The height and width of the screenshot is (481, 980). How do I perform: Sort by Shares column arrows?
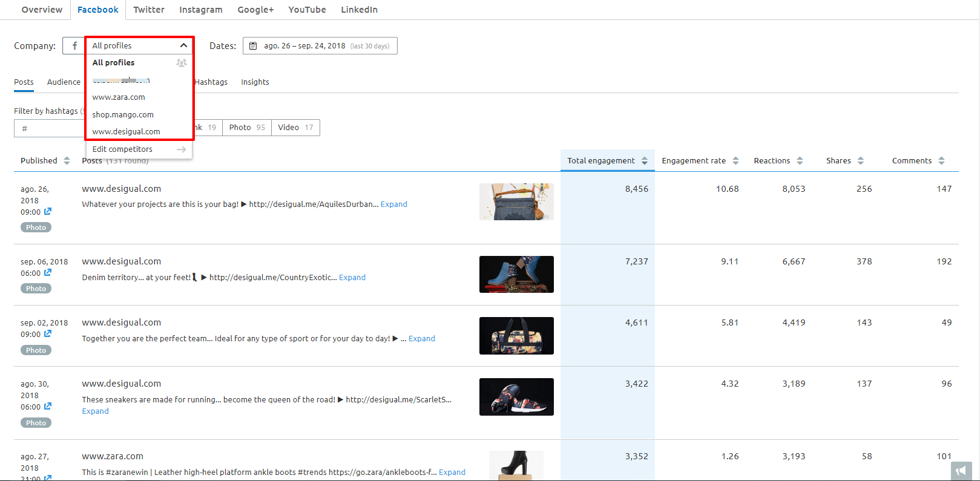(x=861, y=161)
